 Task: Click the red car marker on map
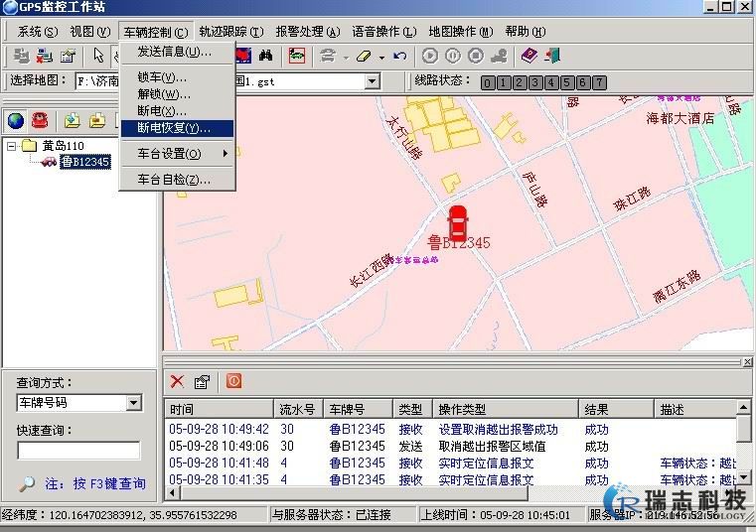pos(458,219)
